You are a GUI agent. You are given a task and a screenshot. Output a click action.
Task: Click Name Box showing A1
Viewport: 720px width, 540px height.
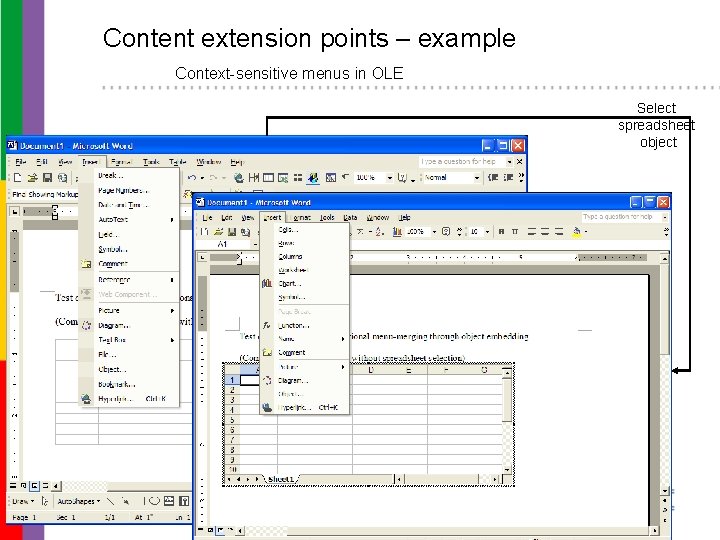pos(225,244)
